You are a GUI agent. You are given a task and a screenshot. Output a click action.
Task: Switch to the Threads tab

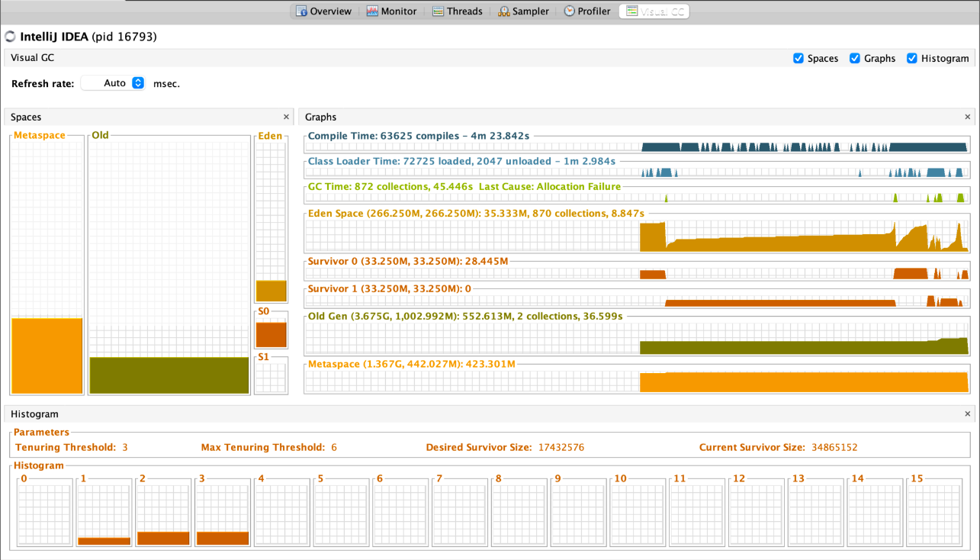click(x=457, y=11)
